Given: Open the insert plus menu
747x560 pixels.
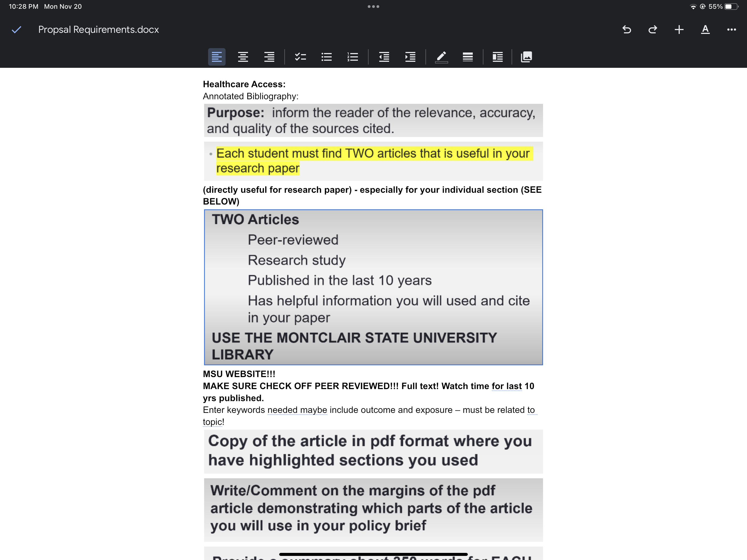Looking at the screenshot, I should tap(679, 30).
